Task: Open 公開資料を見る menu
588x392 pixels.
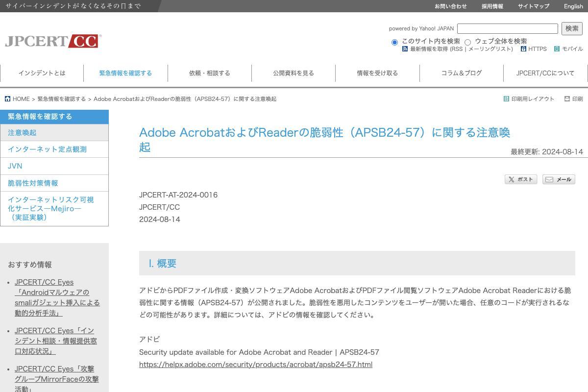Action: tap(294, 73)
